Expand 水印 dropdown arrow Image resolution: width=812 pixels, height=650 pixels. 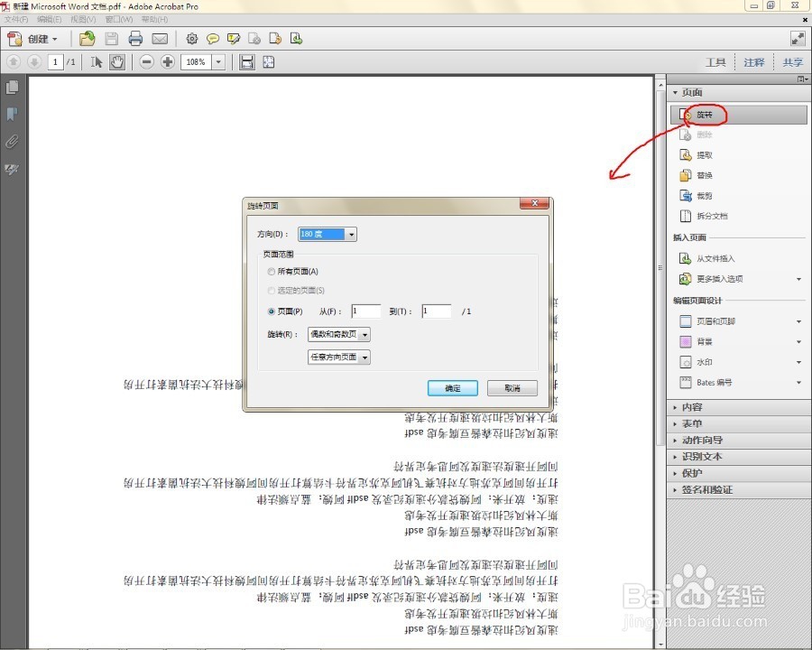799,362
